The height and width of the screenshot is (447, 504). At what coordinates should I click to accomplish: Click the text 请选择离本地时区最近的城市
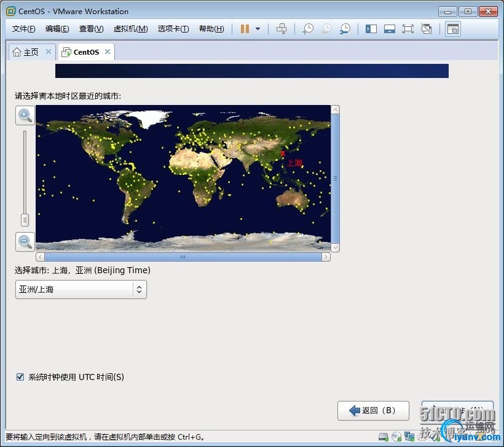point(68,96)
